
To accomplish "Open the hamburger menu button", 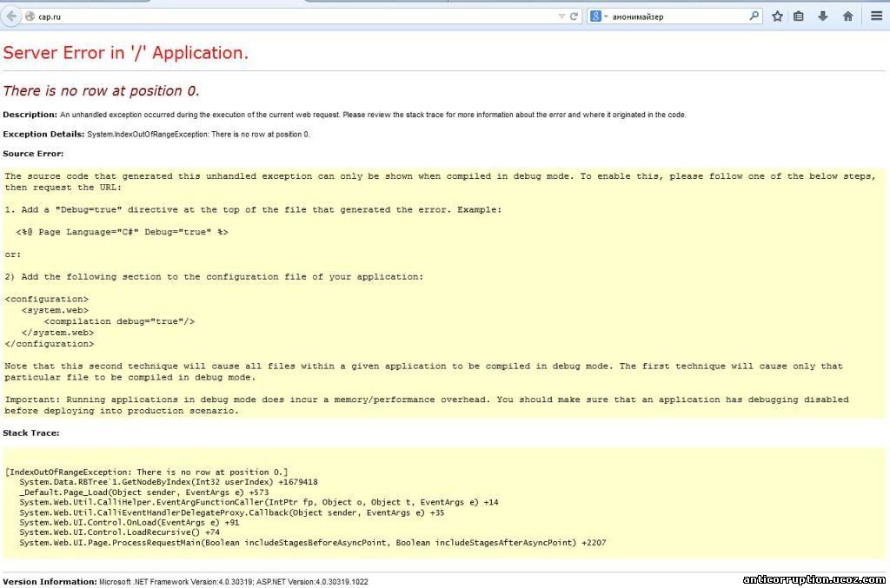I will tap(876, 17).
